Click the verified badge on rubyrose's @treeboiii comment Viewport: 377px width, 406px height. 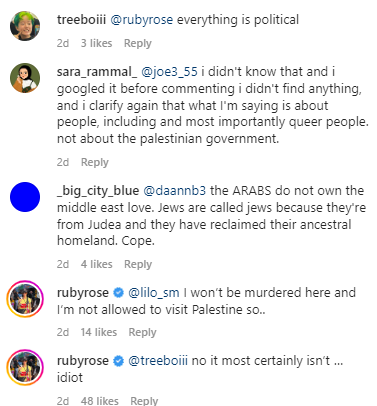click(118, 361)
